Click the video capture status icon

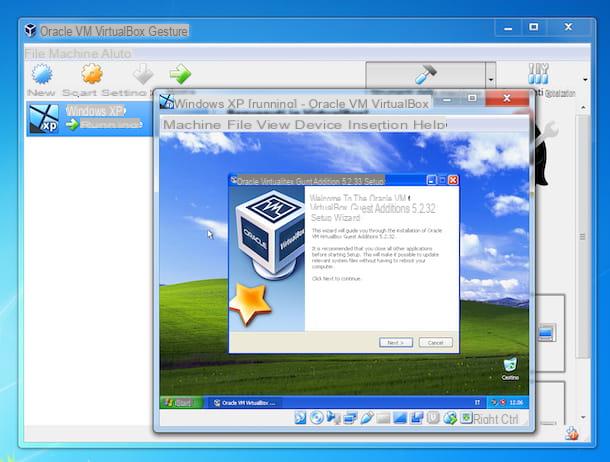tap(417, 418)
